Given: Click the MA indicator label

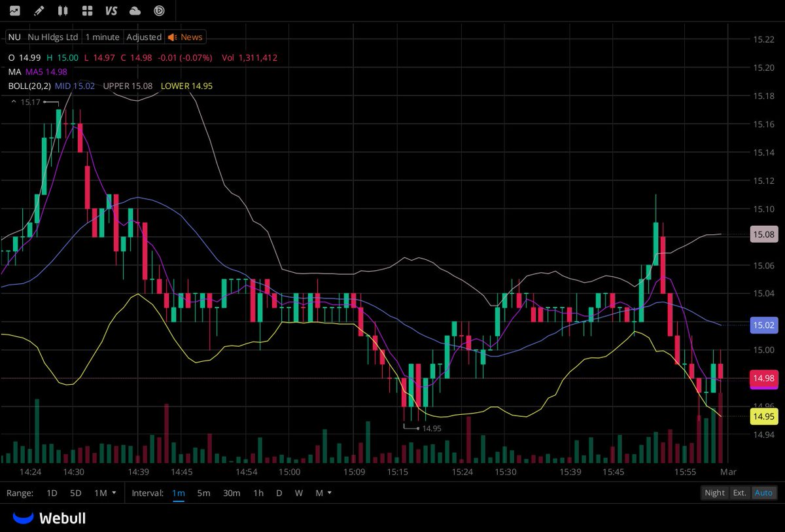Looking at the screenshot, I should 14,72.
